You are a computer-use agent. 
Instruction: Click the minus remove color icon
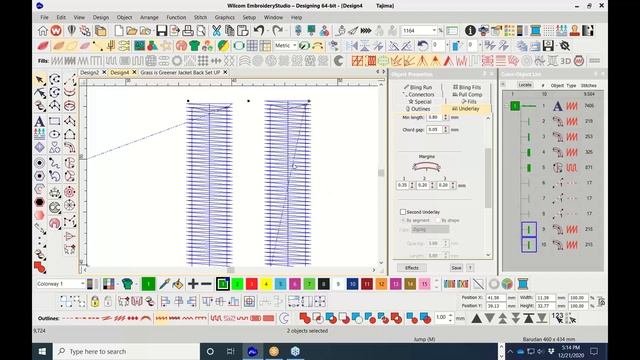click(x=207, y=284)
